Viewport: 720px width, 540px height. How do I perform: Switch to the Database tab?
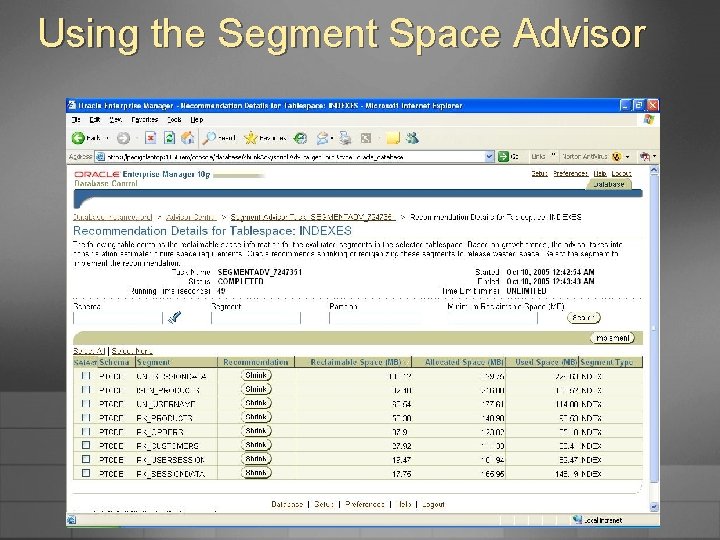pyautogui.click(x=608, y=184)
